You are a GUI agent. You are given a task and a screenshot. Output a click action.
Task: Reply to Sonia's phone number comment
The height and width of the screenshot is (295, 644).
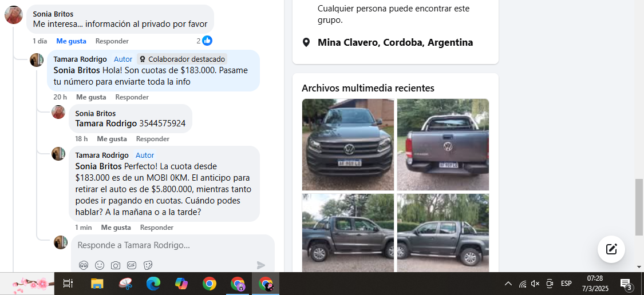(x=152, y=139)
